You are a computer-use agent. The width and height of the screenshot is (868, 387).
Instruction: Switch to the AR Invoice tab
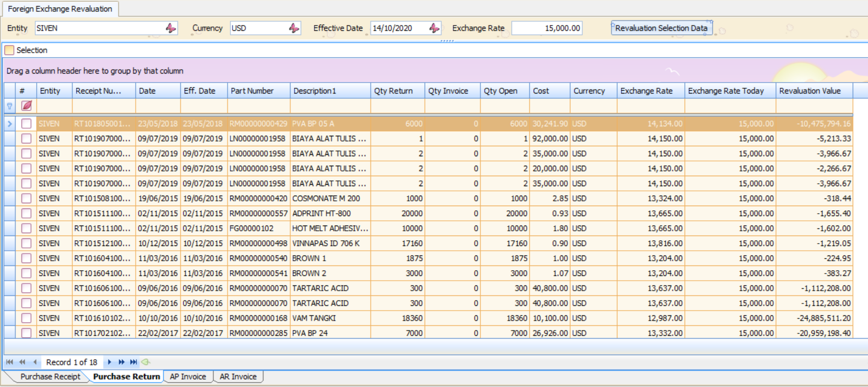click(238, 377)
